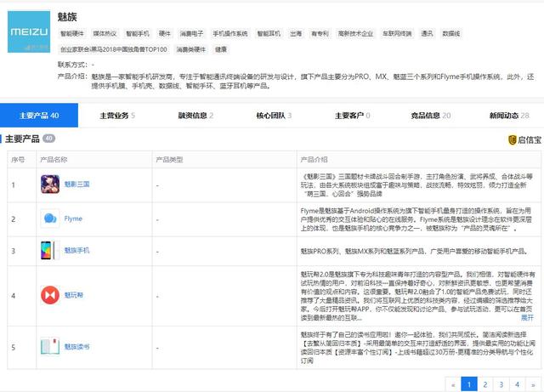Switch to the 竞品信息 tab
The width and height of the screenshot is (544, 392).
click(431, 116)
